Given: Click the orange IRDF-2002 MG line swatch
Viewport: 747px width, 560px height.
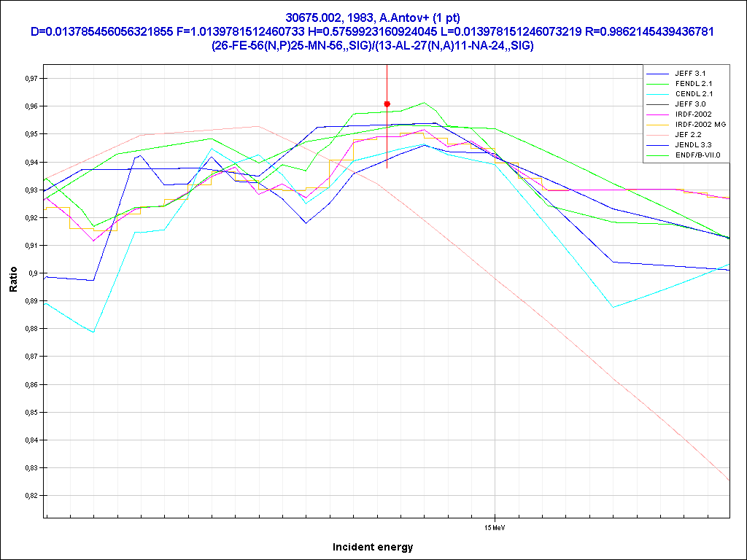Looking at the screenshot, I should 658,125.
